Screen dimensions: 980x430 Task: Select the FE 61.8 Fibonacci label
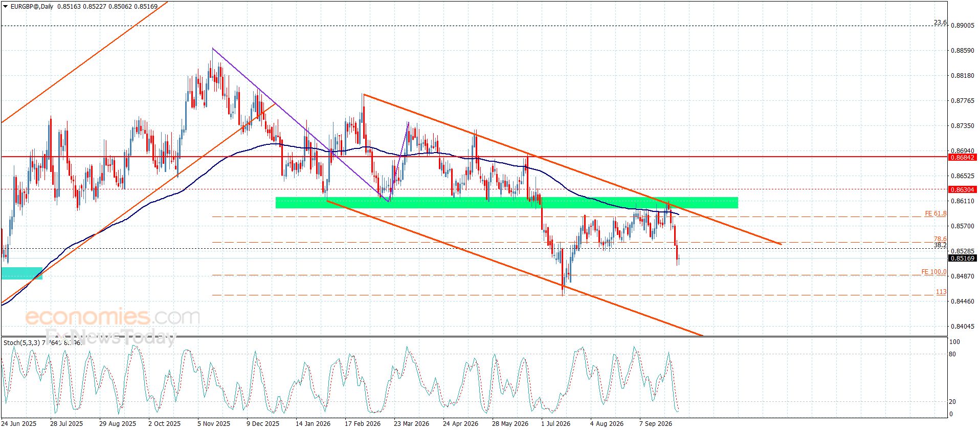click(x=936, y=213)
